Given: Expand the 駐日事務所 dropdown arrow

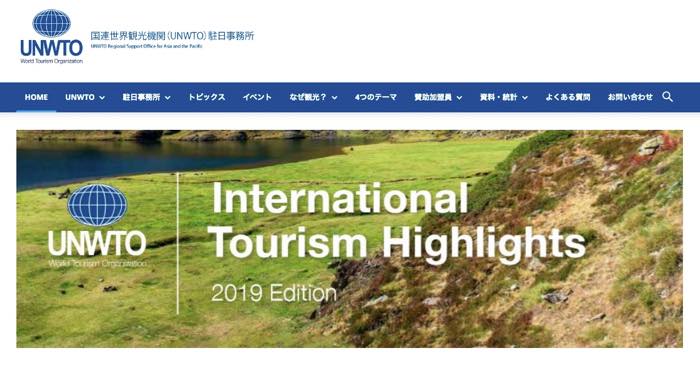Looking at the screenshot, I should point(167,98).
